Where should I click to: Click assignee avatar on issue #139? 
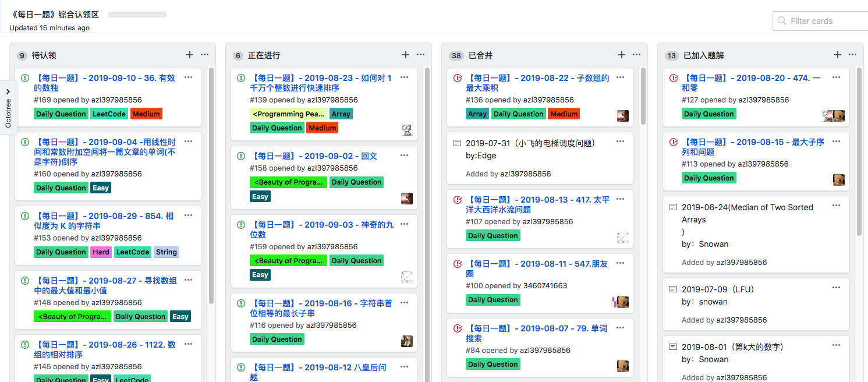click(x=407, y=129)
